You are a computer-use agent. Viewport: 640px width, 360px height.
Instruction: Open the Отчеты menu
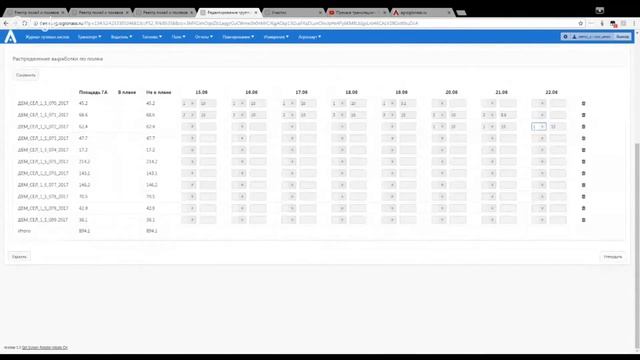coord(204,37)
